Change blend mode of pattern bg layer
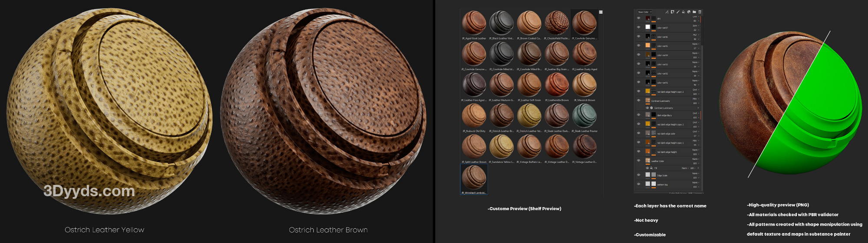 (x=695, y=182)
